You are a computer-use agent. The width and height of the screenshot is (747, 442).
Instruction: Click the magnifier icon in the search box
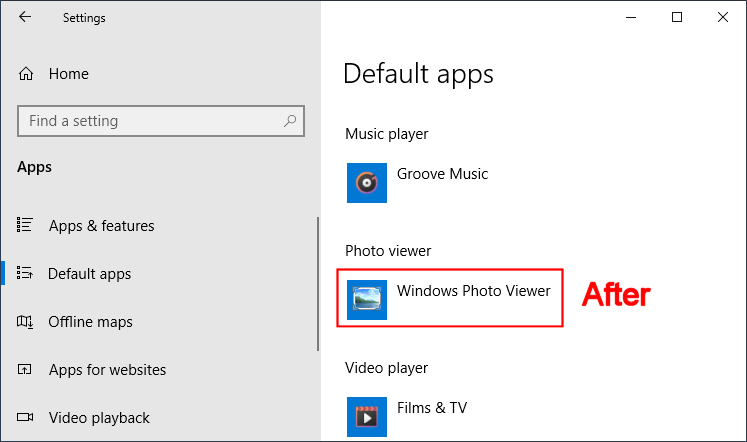pyautogui.click(x=290, y=121)
